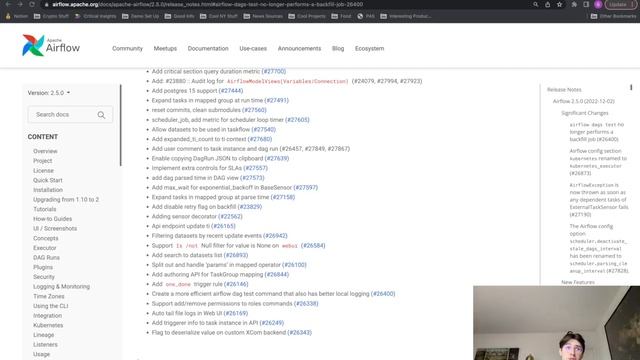Go to New Features in page outline
Screen dimensions: 640x360
[x=578, y=282]
